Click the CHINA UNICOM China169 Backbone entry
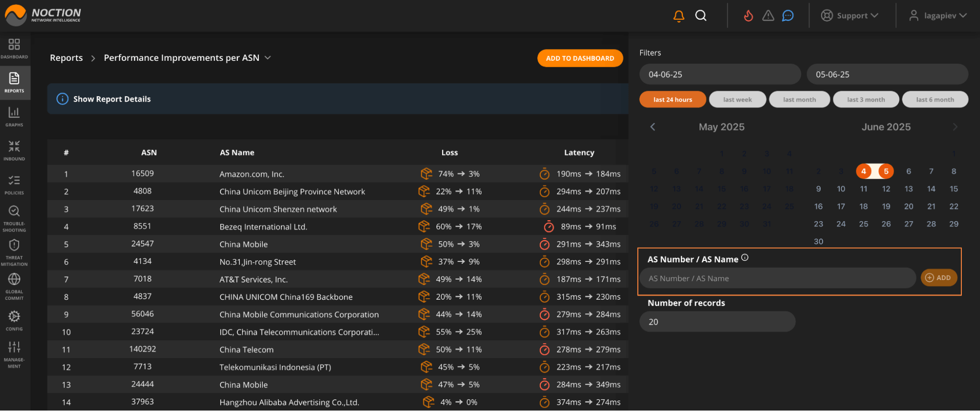 286,297
